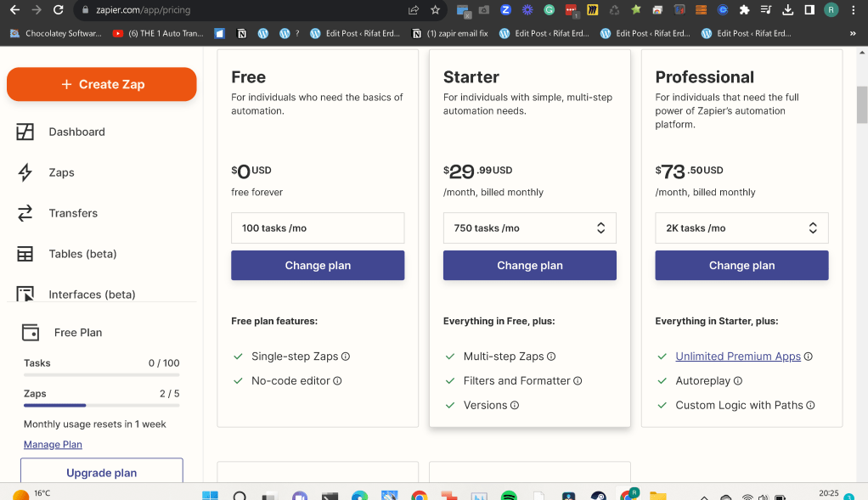Viewport: 868px width, 500px height.
Task: Show info for No-code editor
Action: 337,381
